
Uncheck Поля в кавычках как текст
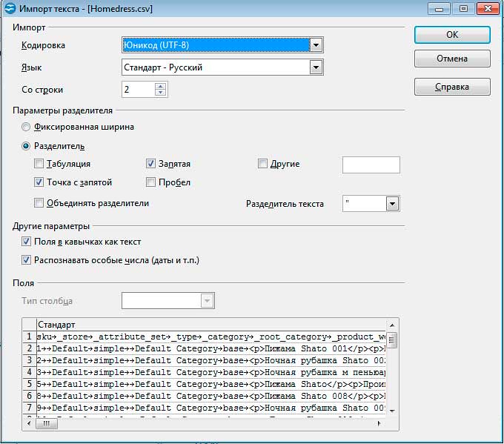click(27, 242)
